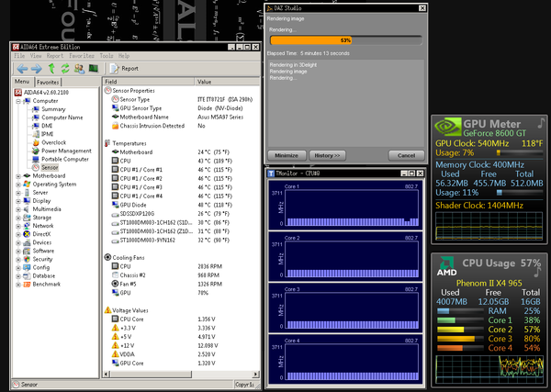Image resolution: width=551 pixels, height=392 pixels.
Task: Select the Power Management icon in tree
Action: point(36,151)
